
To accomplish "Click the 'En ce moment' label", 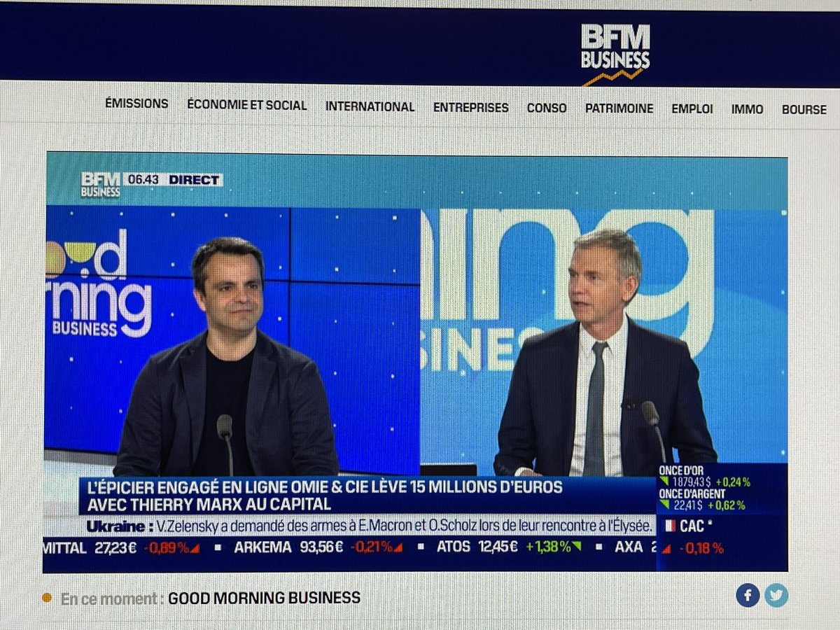I will point(112,598).
